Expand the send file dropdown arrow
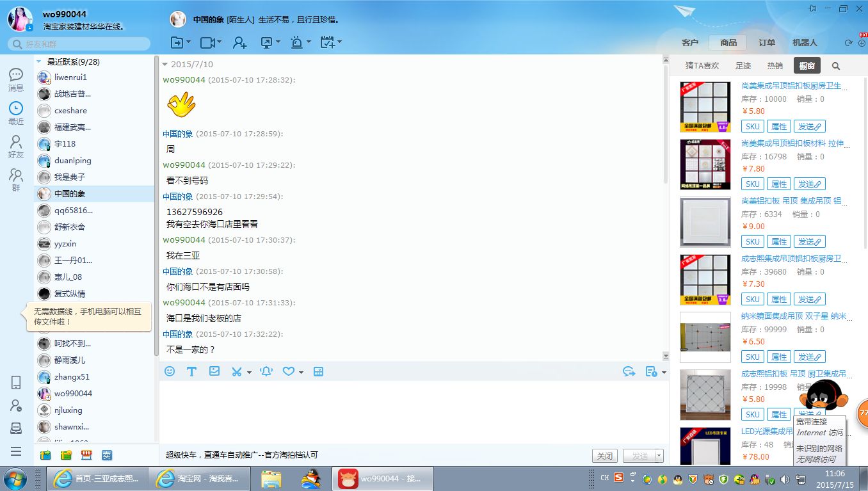Viewport: 868px width, 491px height. coord(188,42)
